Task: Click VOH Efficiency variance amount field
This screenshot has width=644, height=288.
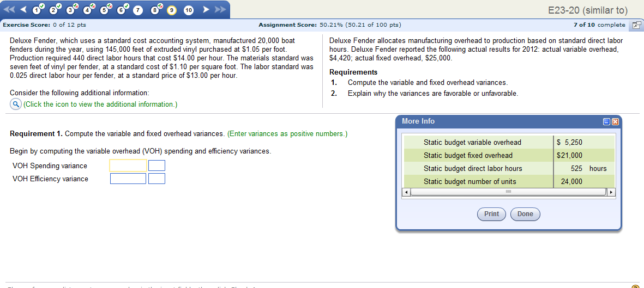Action: click(x=128, y=179)
